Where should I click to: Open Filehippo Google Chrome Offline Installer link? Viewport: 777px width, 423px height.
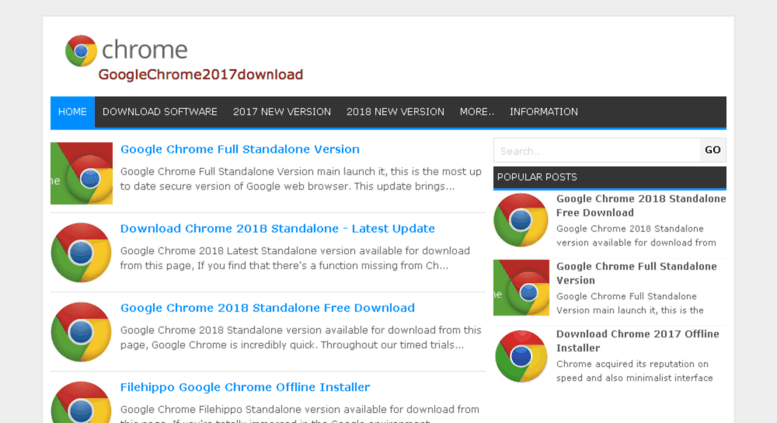pyautogui.click(x=245, y=387)
